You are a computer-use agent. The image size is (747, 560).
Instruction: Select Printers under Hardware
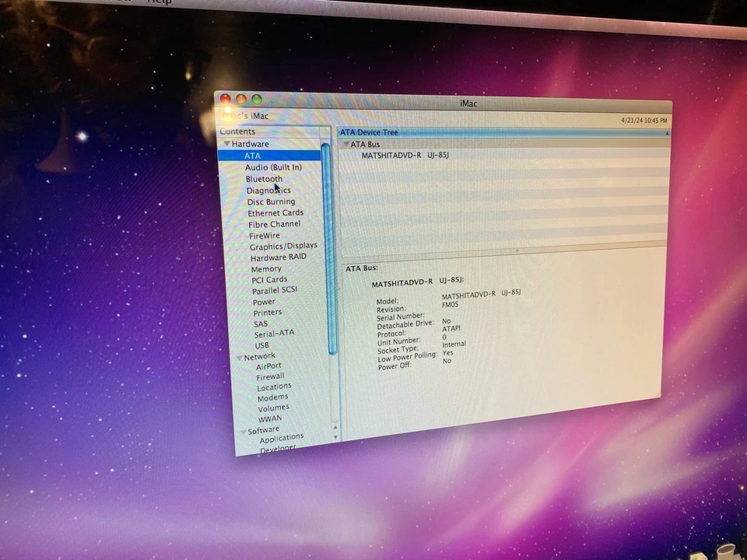pos(267,312)
